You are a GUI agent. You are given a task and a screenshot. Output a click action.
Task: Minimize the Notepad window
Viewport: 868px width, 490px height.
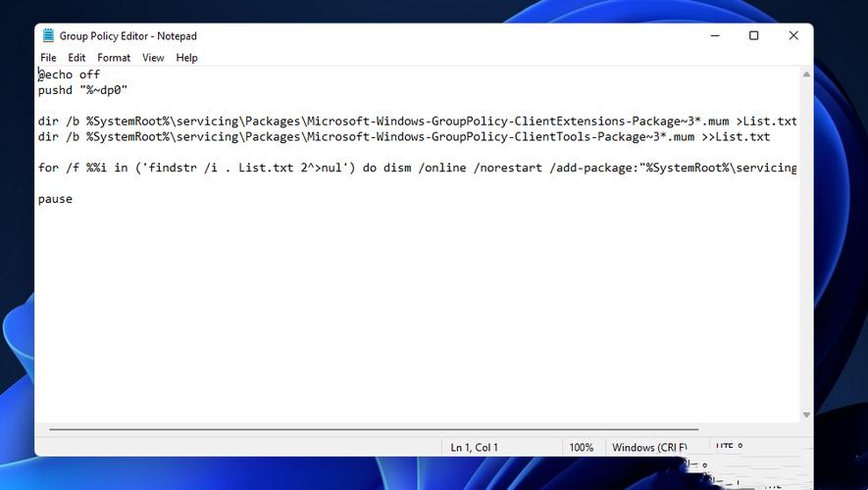[715, 35]
